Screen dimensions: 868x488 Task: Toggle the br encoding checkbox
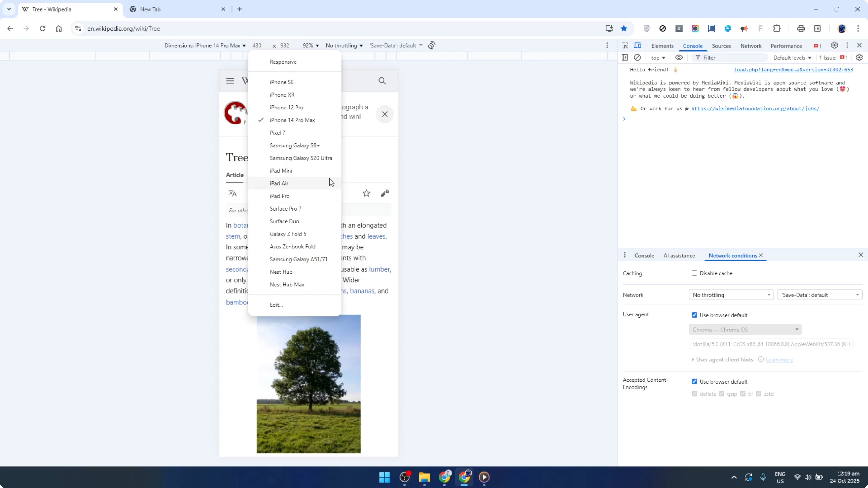click(x=743, y=394)
